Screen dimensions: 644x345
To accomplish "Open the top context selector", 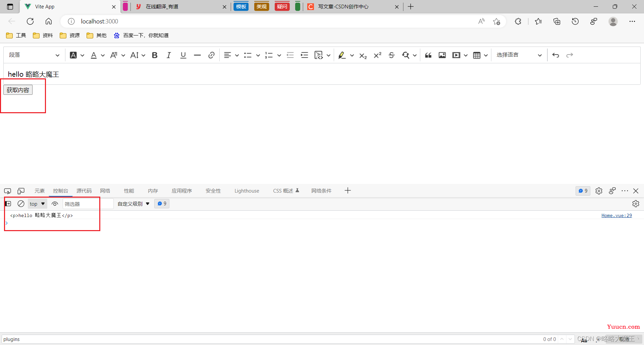I will tap(37, 204).
